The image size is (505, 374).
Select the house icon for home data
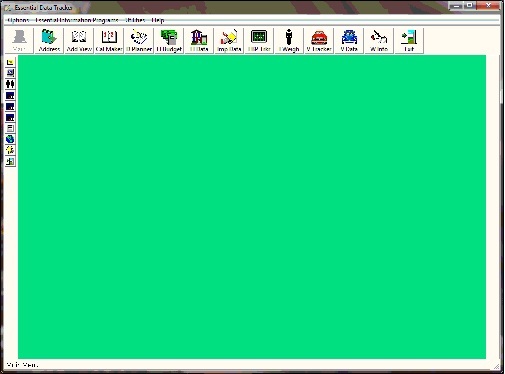click(x=199, y=40)
